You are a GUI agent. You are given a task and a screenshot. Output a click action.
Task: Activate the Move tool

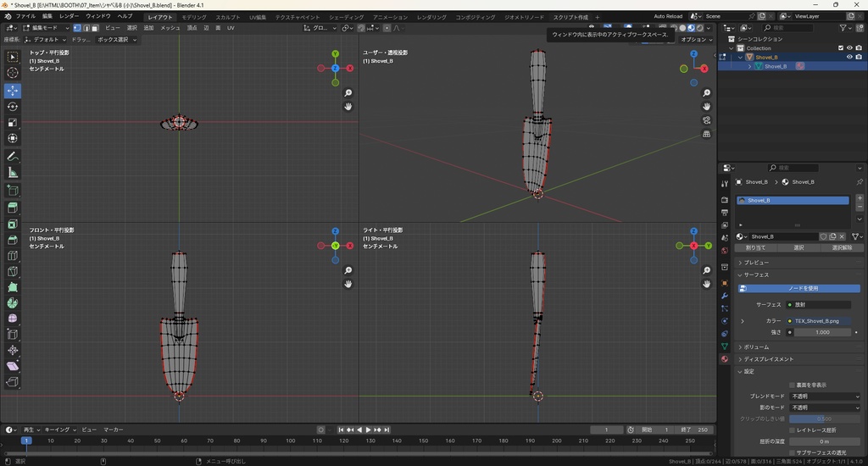12,90
